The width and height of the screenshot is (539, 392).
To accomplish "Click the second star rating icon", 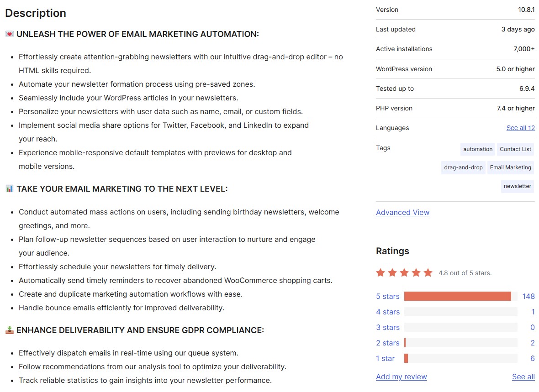I will (392, 272).
